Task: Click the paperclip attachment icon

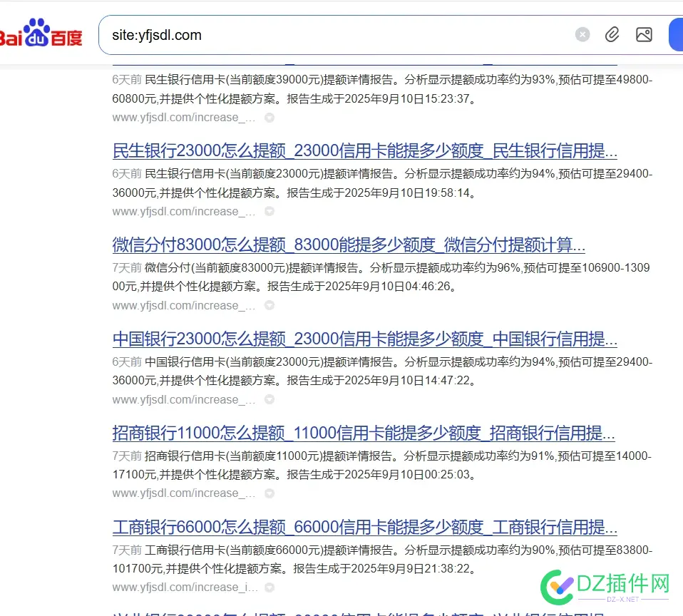Action: coord(612,34)
